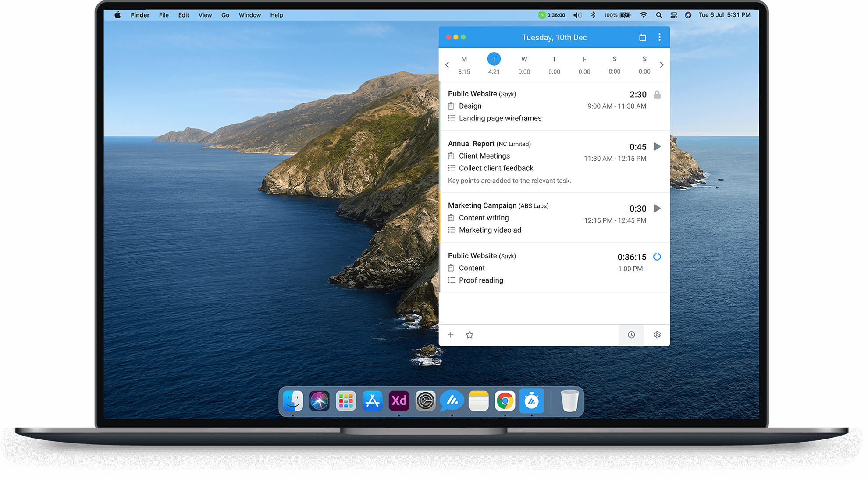868x478 pixels.
Task: Resume tracking the Annual Report entry
Action: 657,147
